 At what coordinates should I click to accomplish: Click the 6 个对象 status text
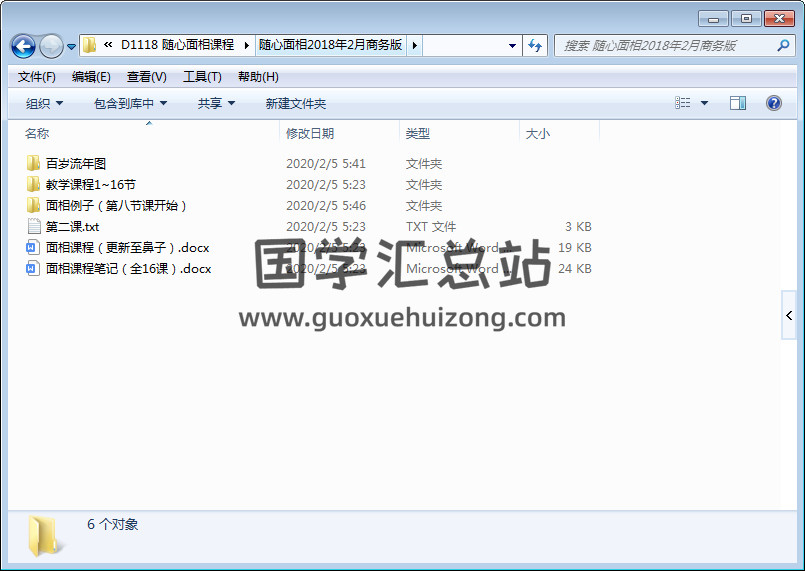pyautogui.click(x=112, y=524)
